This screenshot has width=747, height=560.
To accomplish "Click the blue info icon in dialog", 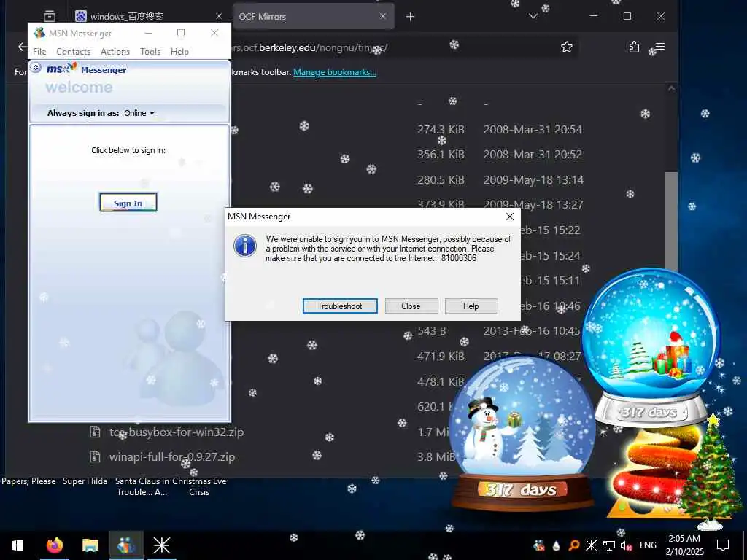I will pos(245,246).
